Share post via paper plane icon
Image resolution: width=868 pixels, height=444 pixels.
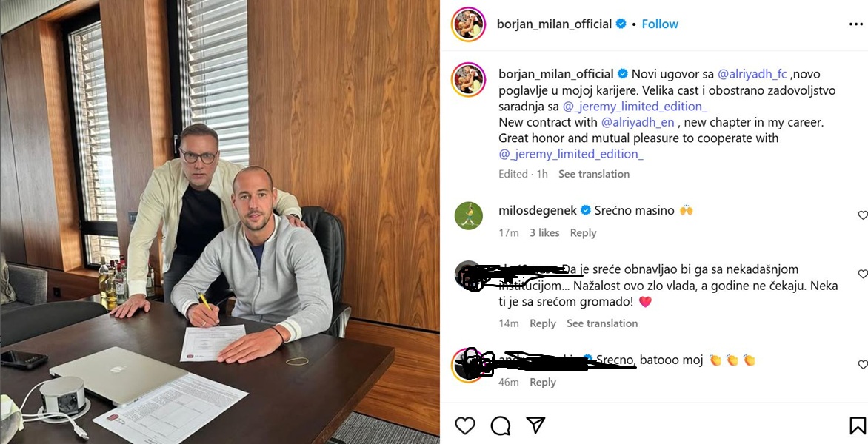(535, 425)
